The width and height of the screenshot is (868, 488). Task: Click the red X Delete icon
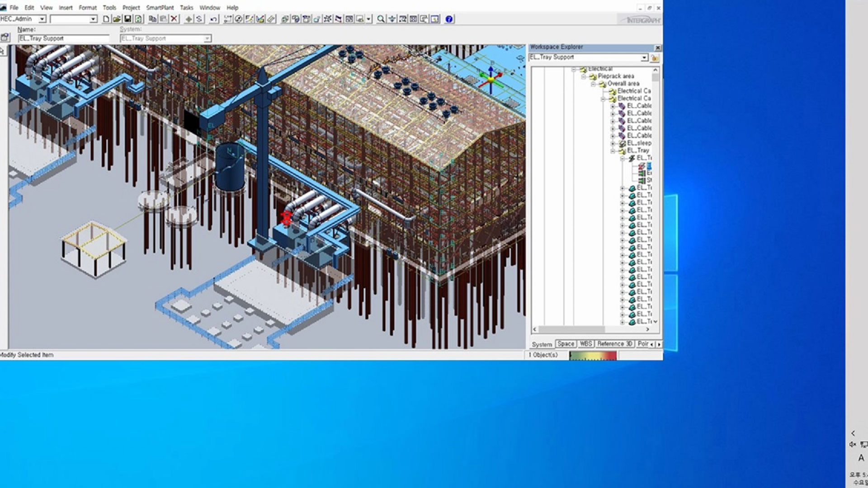[x=174, y=19]
